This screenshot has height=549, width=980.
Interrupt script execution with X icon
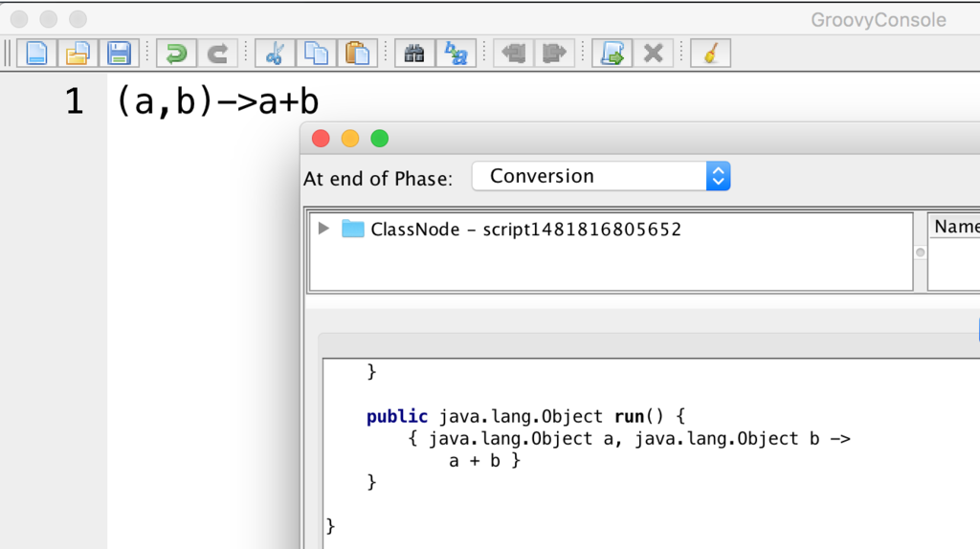tap(653, 54)
